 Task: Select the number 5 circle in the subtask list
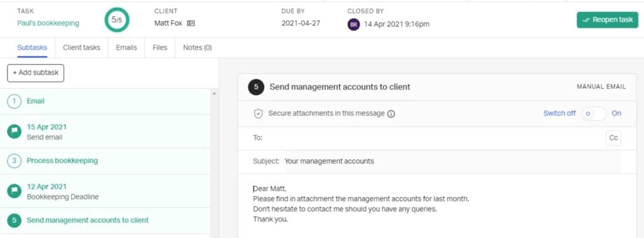pyautogui.click(x=14, y=220)
